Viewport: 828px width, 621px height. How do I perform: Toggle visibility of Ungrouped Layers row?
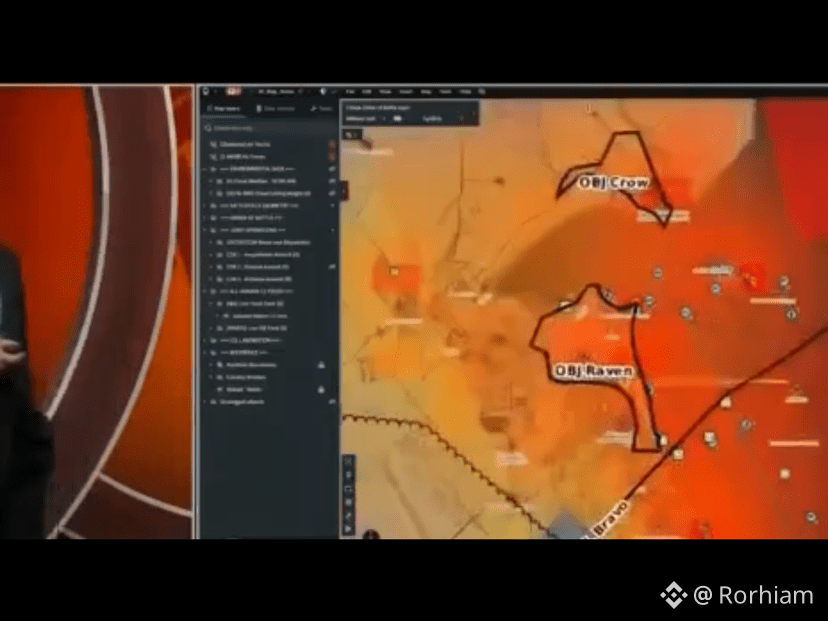(x=332, y=402)
